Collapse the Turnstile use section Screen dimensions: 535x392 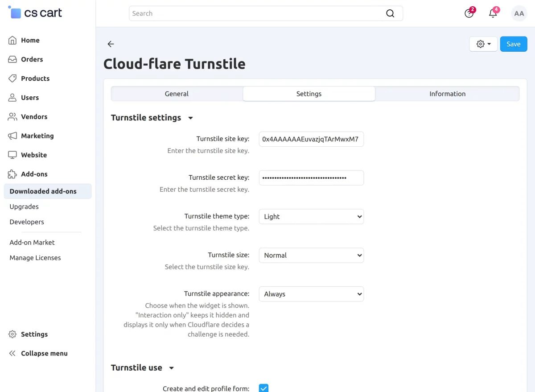(172, 368)
